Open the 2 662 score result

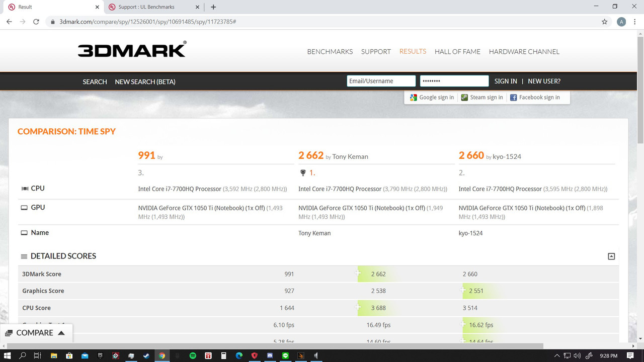pyautogui.click(x=311, y=155)
